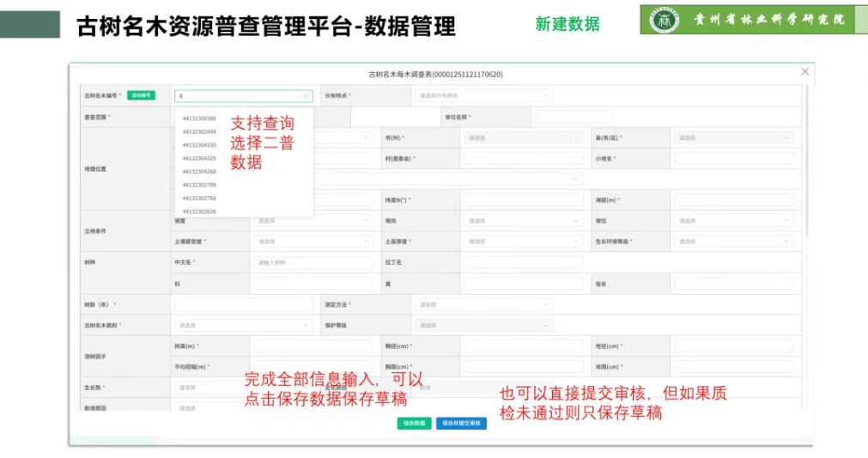This screenshot has width=868, height=458.
Task: Open the 分布特点 dropdown
Action: pyautogui.click(x=483, y=95)
